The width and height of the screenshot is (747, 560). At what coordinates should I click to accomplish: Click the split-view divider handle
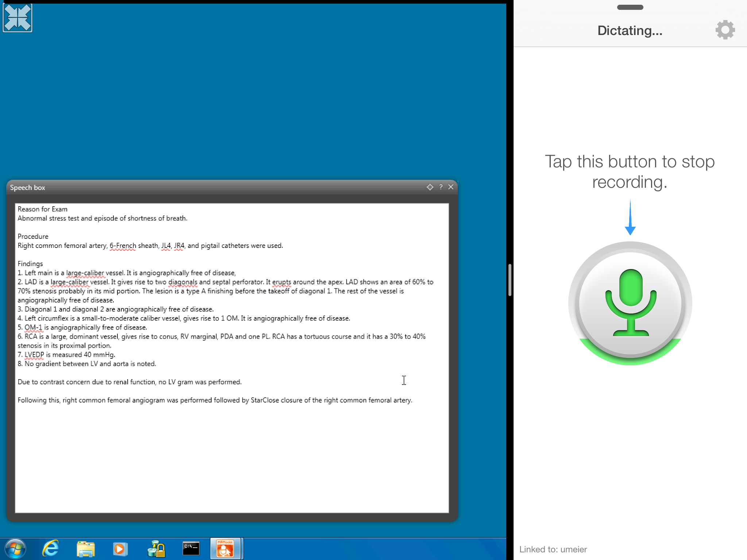pyautogui.click(x=510, y=280)
